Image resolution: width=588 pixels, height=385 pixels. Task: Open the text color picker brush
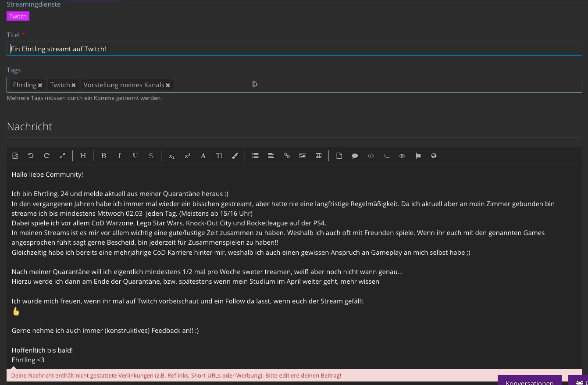(235, 156)
